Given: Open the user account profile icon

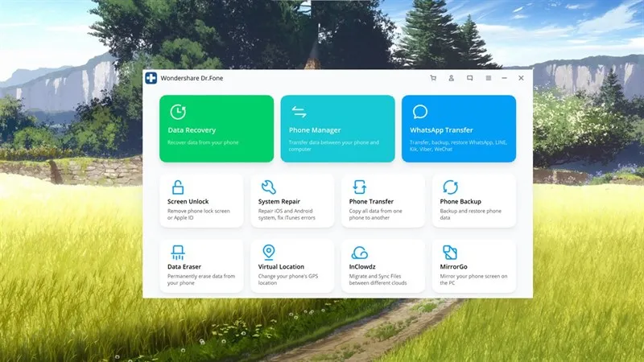Looking at the screenshot, I should (452, 78).
